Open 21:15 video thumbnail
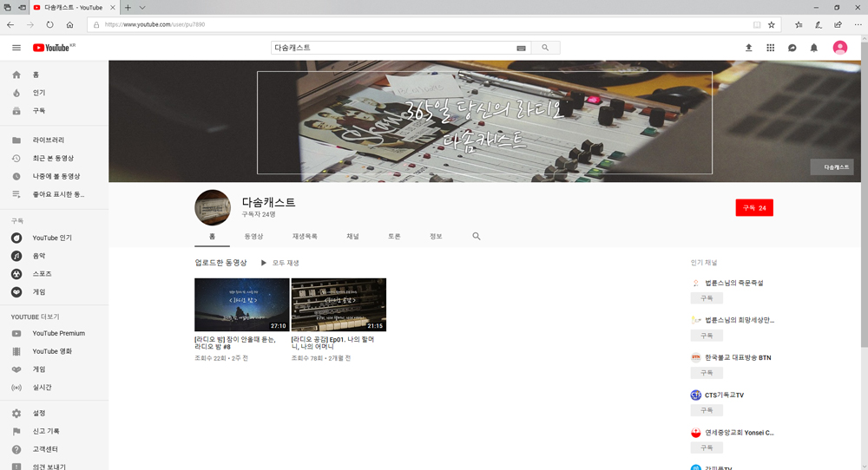Viewport: 868px width, 470px height. 339,304
